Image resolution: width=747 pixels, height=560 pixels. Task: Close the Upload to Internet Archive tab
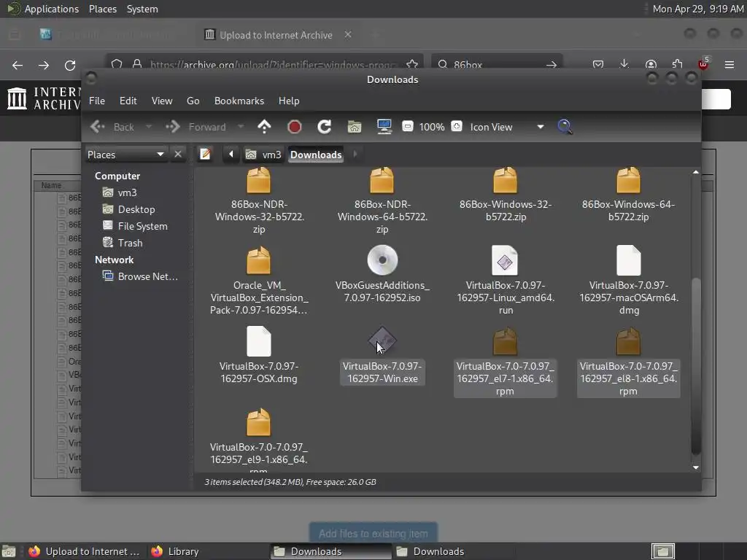[348, 34]
